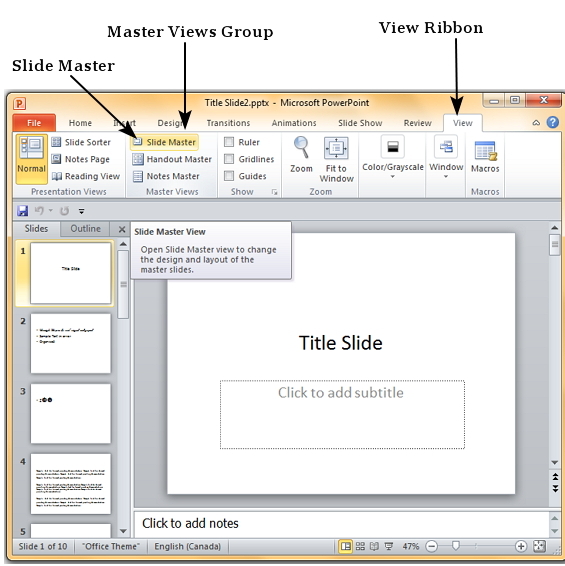Click slide panel scroll up arrow

point(123,244)
